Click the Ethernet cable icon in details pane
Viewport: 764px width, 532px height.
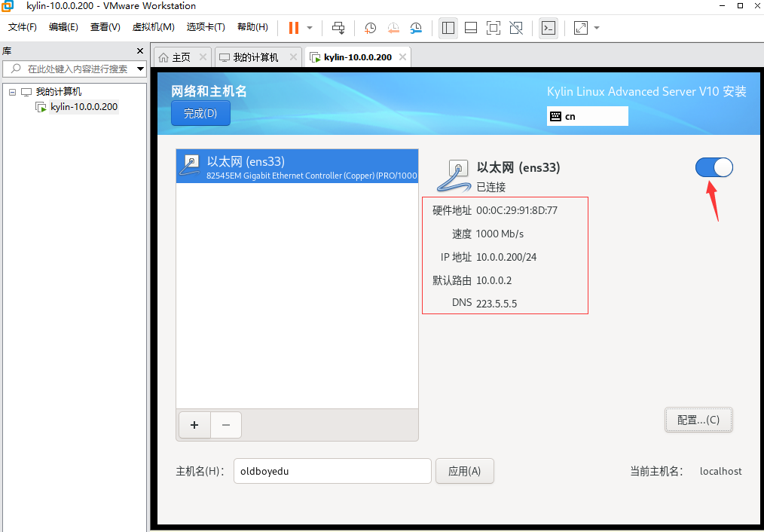coord(453,175)
